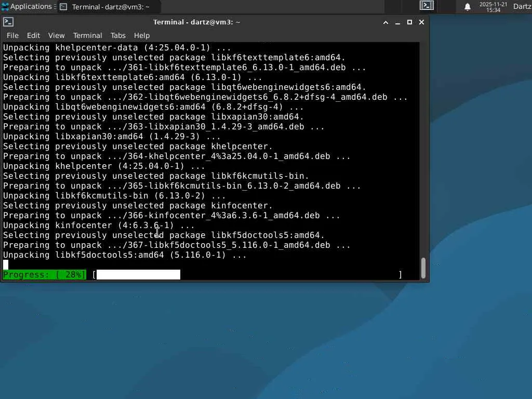Click 'Unpacking libqt6webenginewidgets6:amd64 (6.8.2+dfsg-4)' line

153,107
